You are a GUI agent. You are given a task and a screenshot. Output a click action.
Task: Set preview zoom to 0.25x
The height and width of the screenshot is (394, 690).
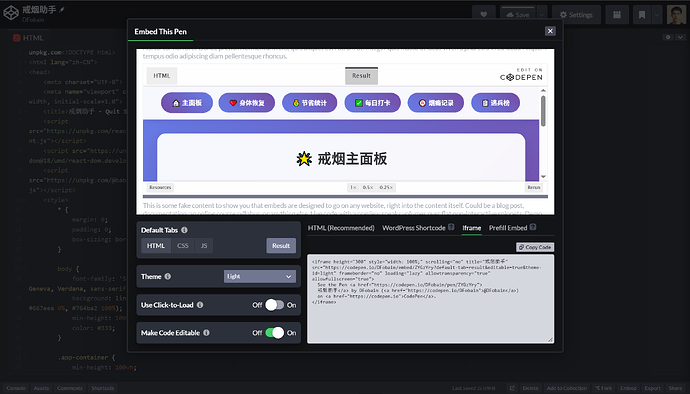pos(386,188)
